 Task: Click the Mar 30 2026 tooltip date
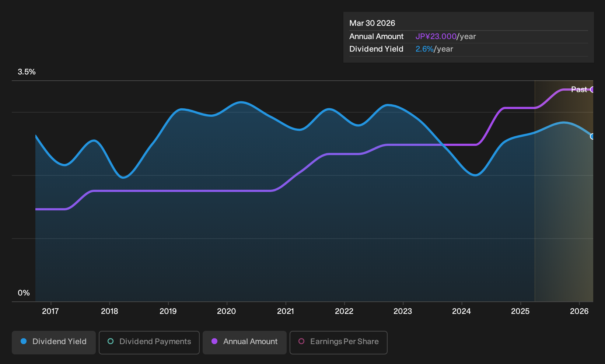(372, 23)
